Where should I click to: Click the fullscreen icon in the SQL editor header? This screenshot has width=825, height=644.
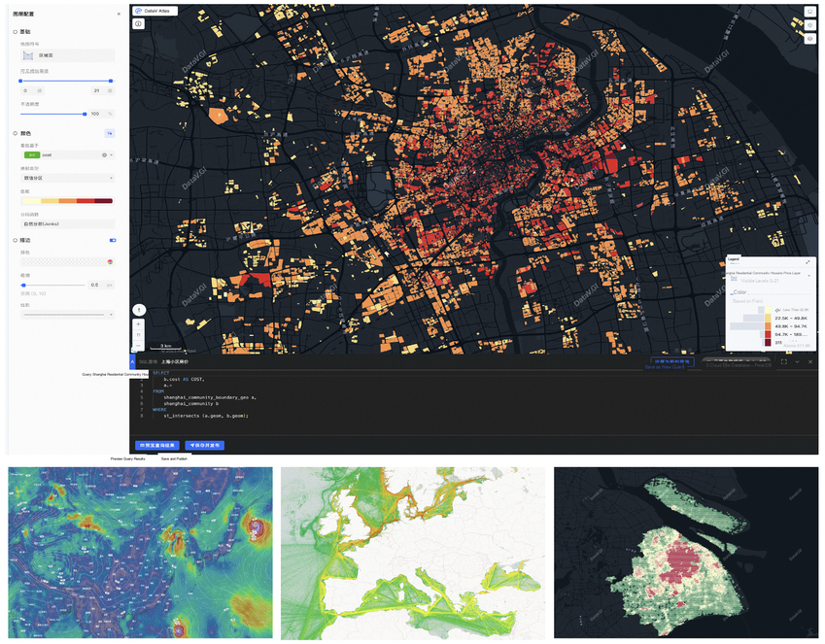point(784,362)
